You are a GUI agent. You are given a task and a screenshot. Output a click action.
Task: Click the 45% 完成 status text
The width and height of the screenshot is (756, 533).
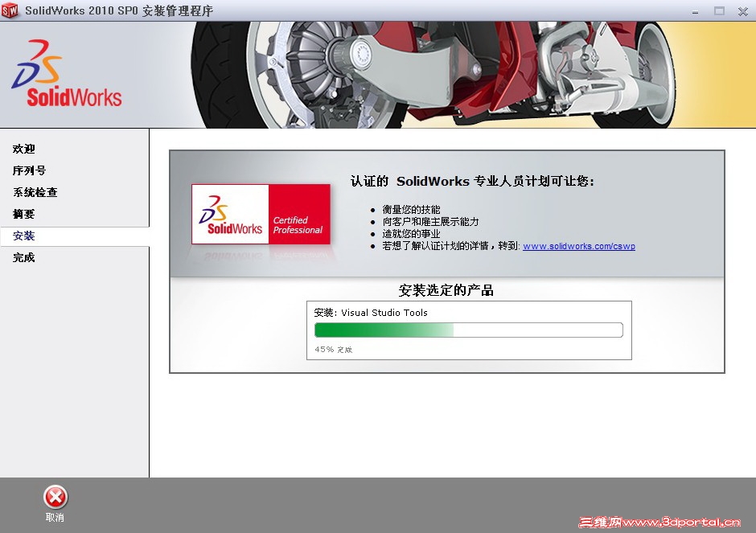pyautogui.click(x=333, y=350)
